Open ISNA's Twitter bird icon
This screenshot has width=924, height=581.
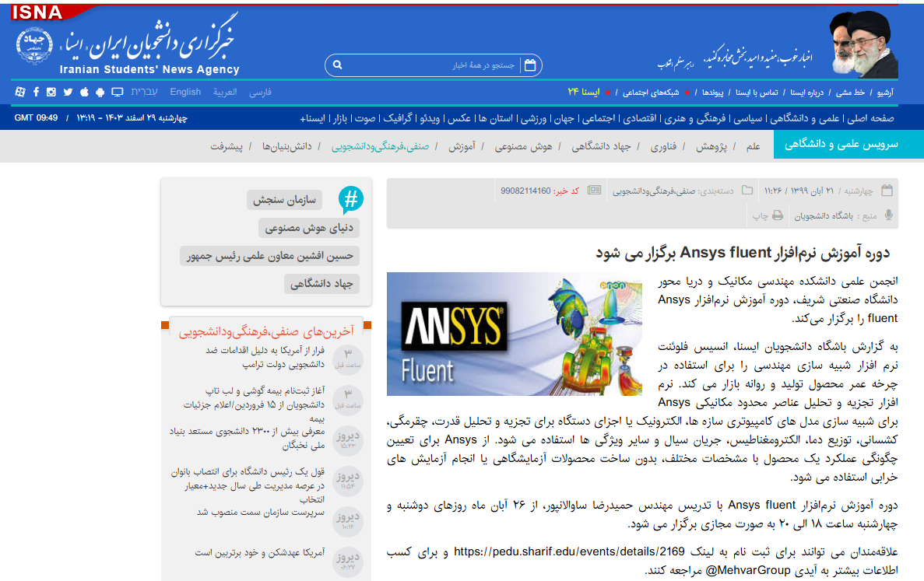click(68, 92)
